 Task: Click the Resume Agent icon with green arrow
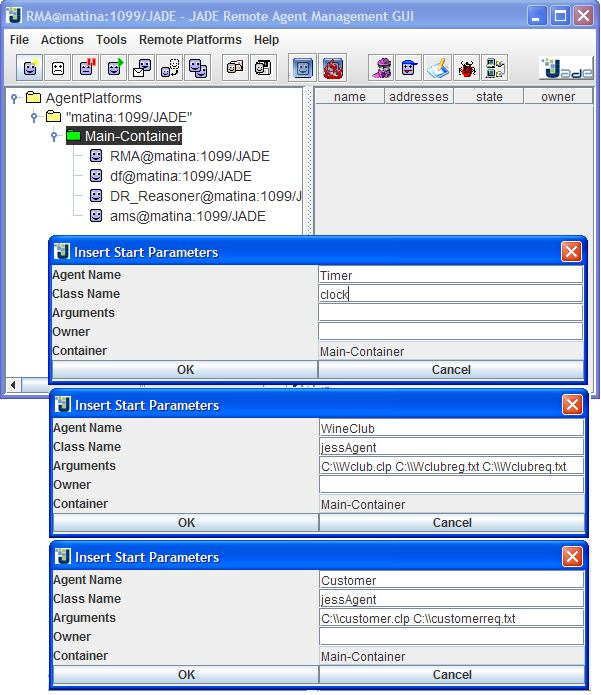pos(114,68)
